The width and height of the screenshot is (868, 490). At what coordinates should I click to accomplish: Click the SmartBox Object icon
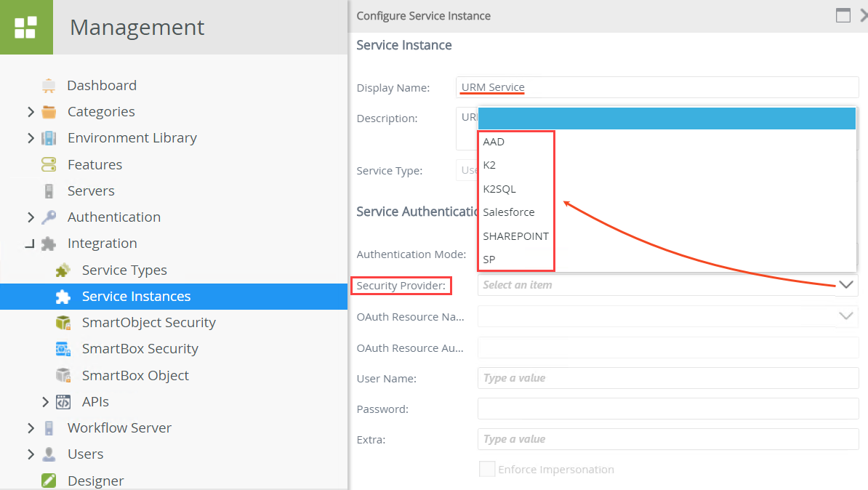pos(65,375)
